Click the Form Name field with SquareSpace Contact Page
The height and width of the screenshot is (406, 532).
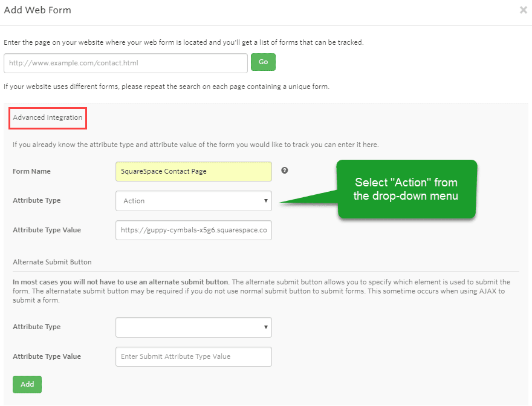(193, 171)
